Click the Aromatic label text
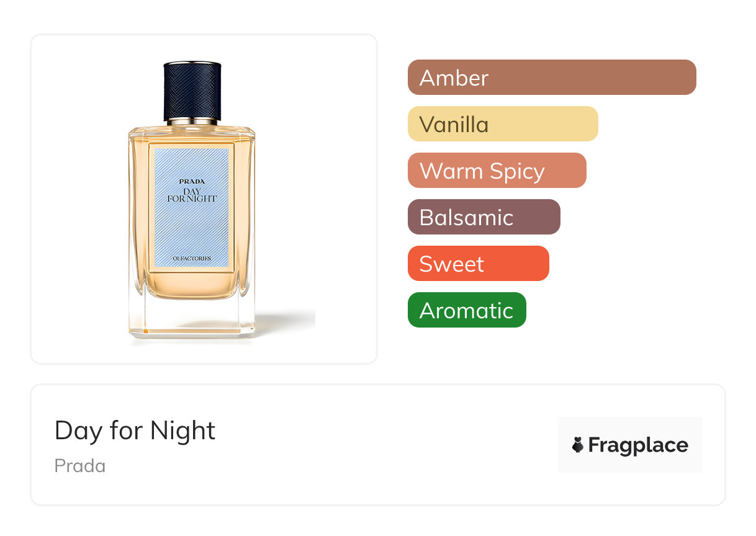This screenshot has height=536, width=756. [x=466, y=310]
